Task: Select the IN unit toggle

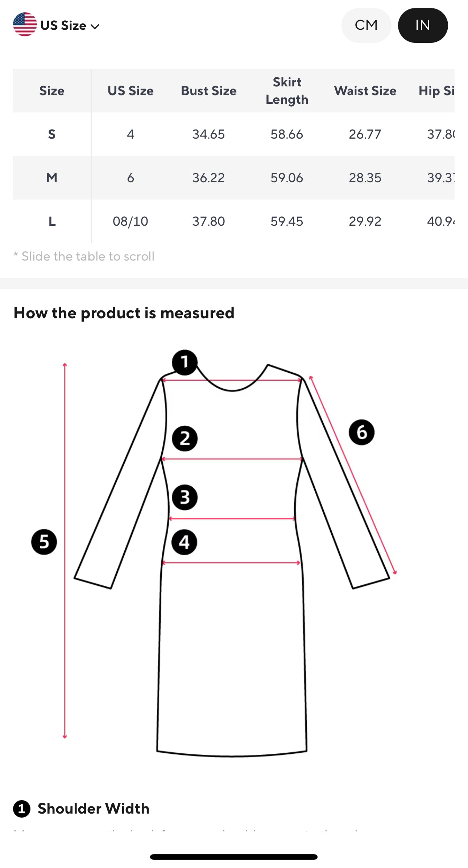Action: point(423,25)
